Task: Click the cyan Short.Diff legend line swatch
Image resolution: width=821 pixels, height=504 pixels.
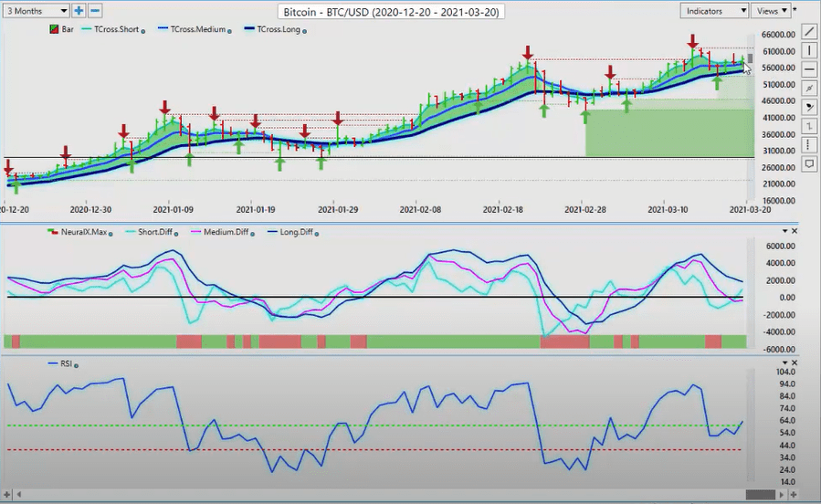Action: pyautogui.click(x=131, y=232)
